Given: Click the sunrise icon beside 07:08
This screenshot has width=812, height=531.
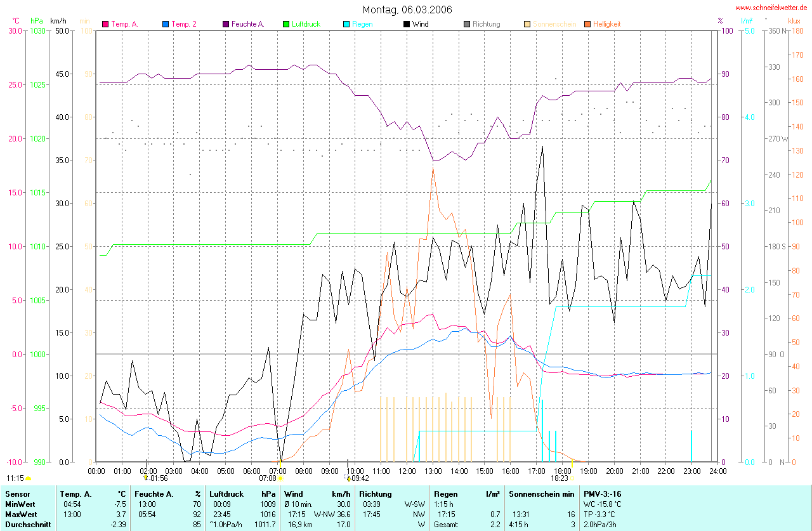Looking at the screenshot, I should point(280,478).
